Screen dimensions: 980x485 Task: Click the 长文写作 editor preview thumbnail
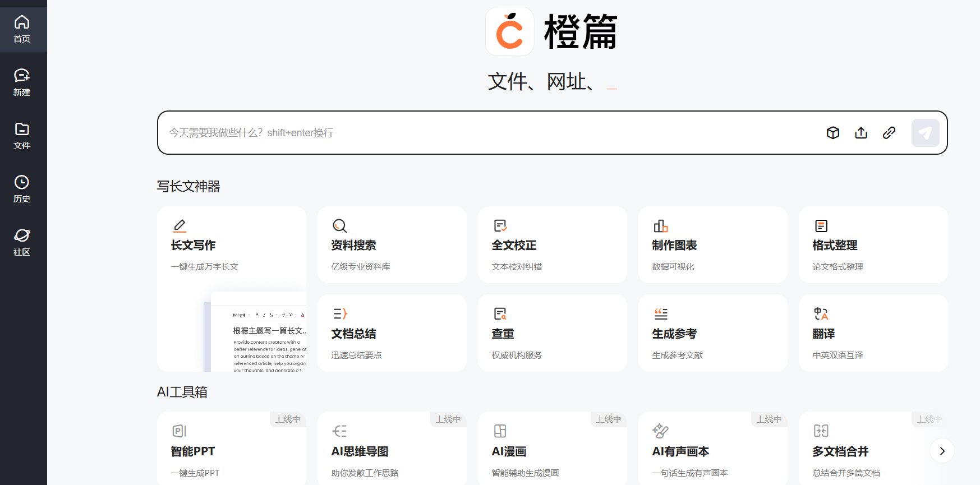255,331
